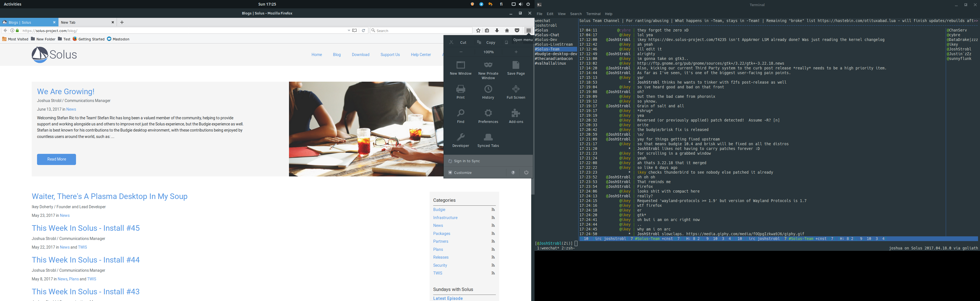
Task: Open a New Private Window
Action: [488, 70]
